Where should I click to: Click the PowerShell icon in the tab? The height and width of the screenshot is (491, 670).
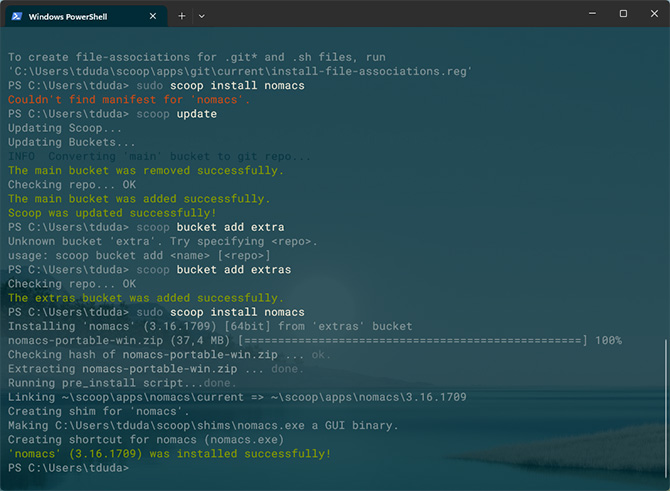tap(17, 16)
